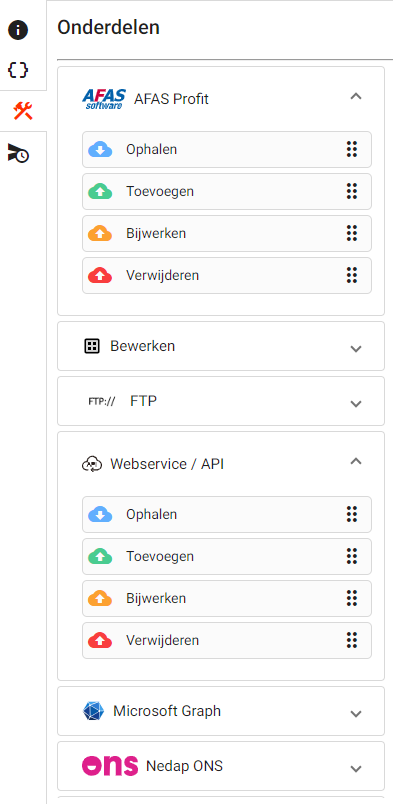
Task: Click the green Toevoegen cloud icon under Webservice / API
Action: 100,556
